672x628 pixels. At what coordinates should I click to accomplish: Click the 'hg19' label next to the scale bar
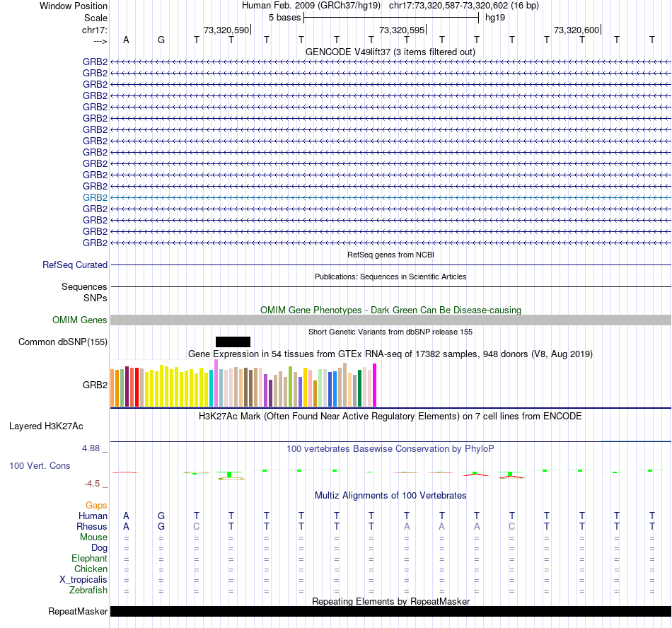pos(495,18)
